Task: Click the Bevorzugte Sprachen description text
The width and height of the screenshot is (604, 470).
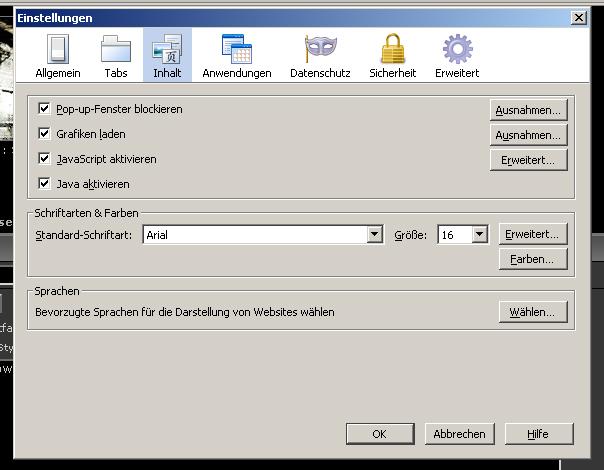Action: pos(185,312)
